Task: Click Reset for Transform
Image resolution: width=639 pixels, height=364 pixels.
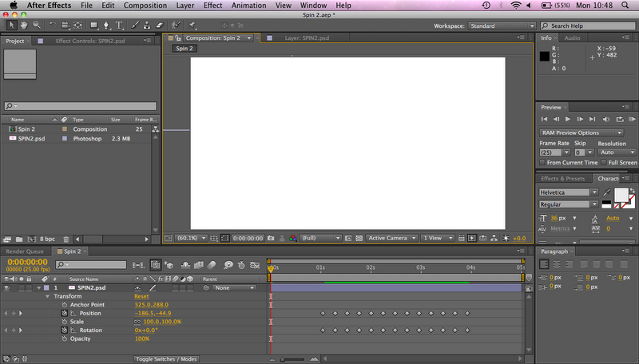Action: pos(141,296)
